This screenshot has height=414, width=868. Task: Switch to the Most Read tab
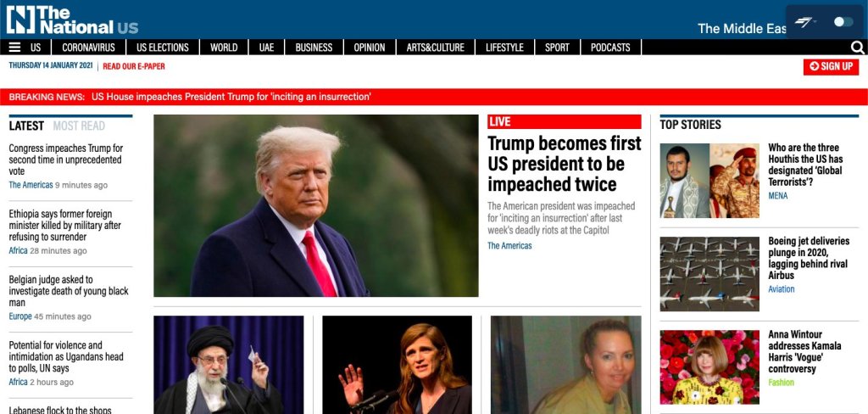click(79, 126)
